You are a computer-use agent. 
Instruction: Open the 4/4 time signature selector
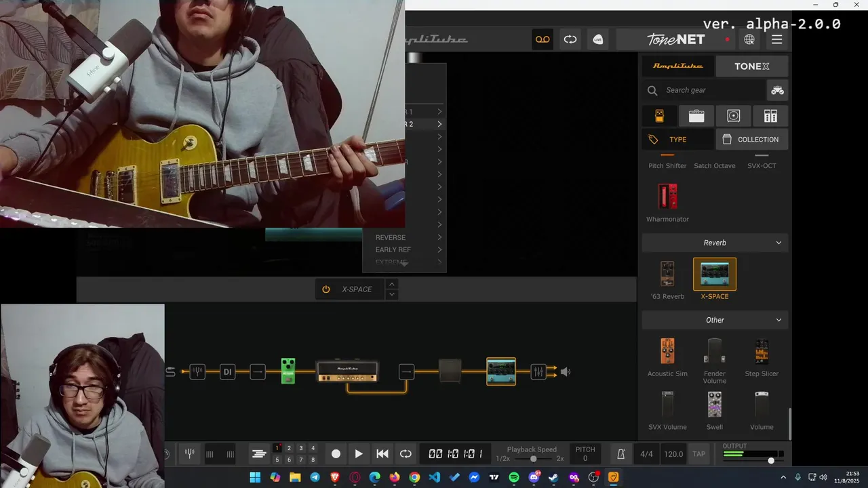pyautogui.click(x=647, y=454)
